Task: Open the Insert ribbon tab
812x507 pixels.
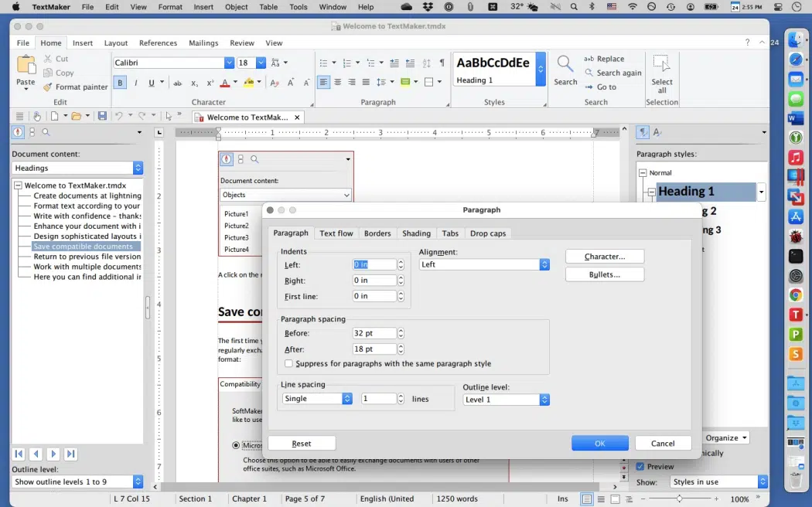Action: [x=82, y=43]
